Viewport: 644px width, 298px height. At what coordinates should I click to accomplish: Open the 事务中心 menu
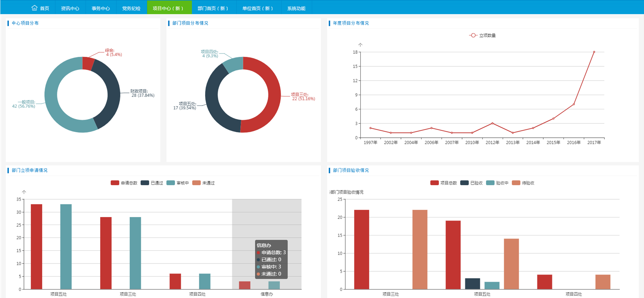tap(101, 8)
